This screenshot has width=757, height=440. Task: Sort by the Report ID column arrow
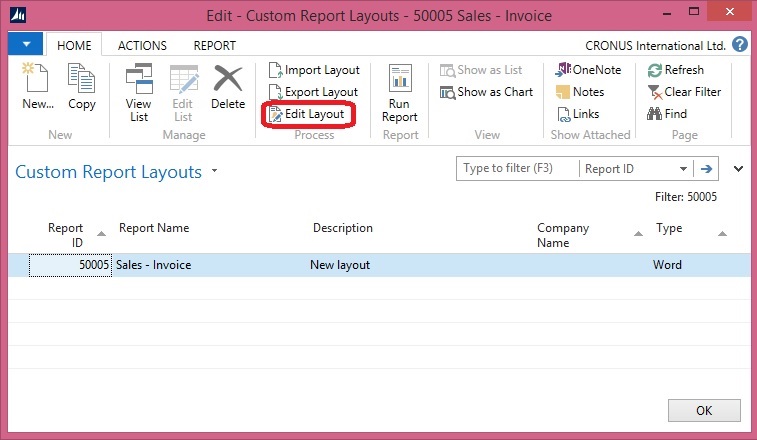[x=101, y=234]
